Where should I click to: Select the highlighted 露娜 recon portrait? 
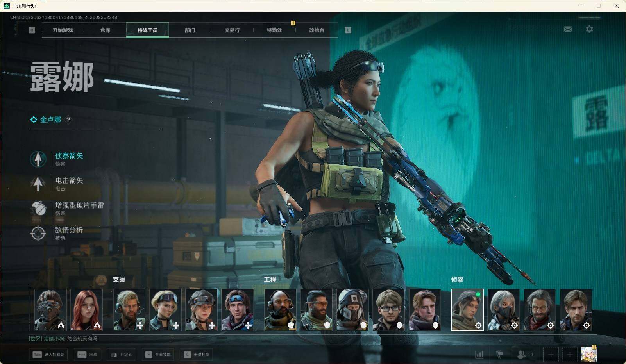point(467,310)
